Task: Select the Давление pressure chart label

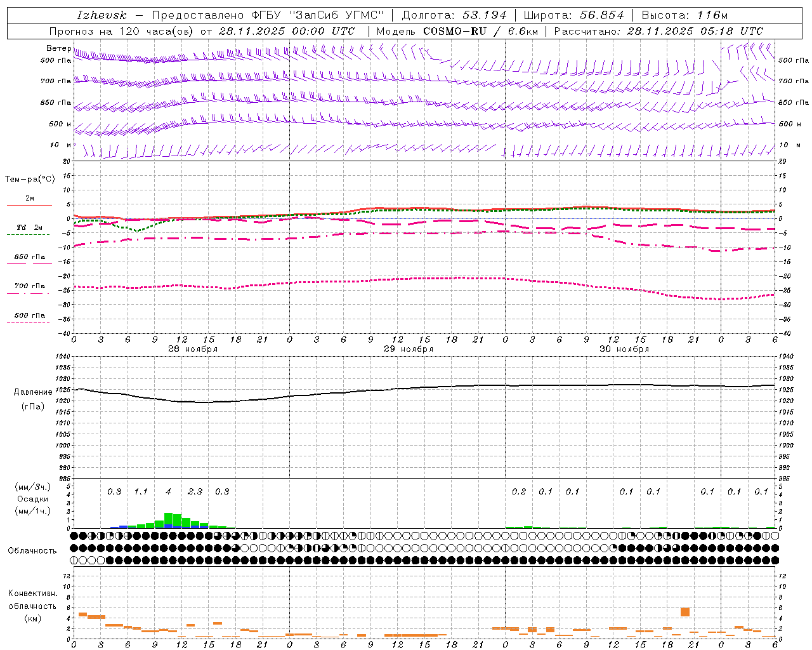Action: click(33, 392)
